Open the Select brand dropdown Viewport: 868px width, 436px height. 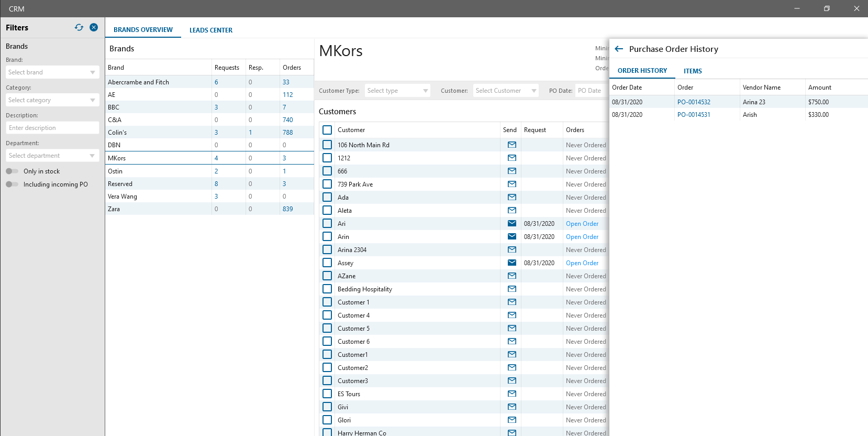(x=52, y=72)
